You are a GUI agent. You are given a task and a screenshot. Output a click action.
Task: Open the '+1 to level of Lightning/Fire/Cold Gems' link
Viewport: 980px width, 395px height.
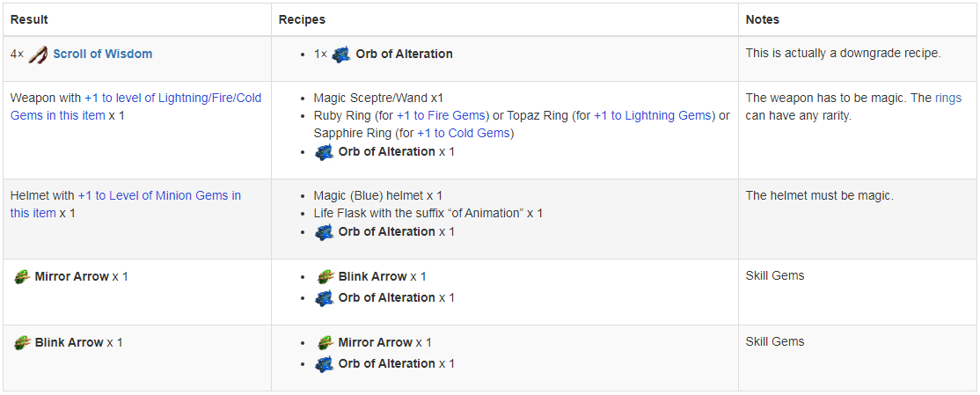pos(136,106)
